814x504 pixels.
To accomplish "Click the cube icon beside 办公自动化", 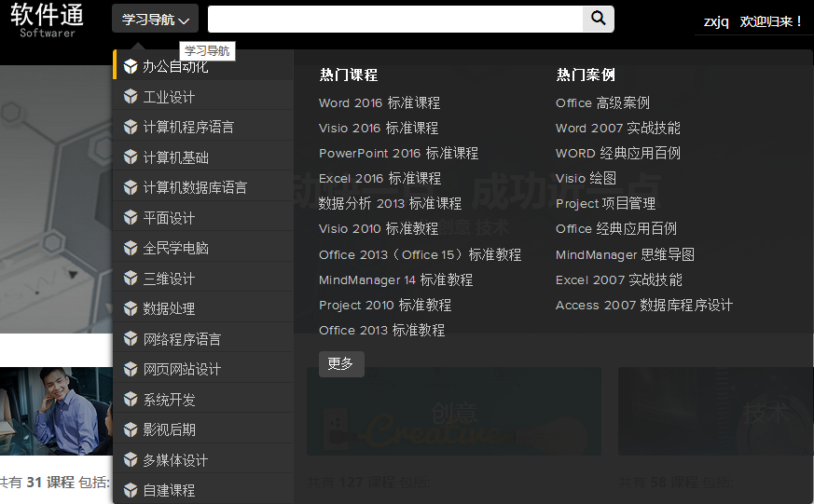I will coord(131,66).
